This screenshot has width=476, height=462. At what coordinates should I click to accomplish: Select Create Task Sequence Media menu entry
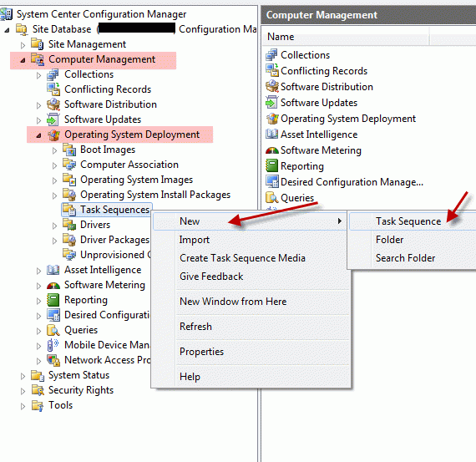[242, 258]
